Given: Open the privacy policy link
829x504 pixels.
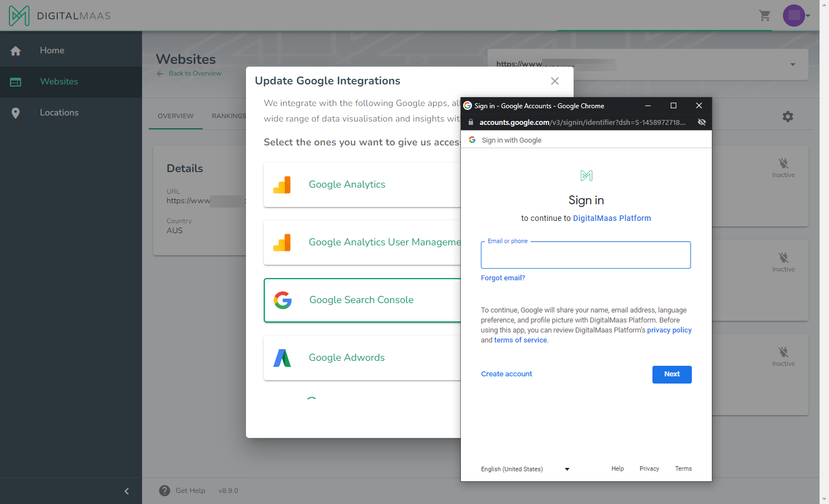Looking at the screenshot, I should [669, 330].
